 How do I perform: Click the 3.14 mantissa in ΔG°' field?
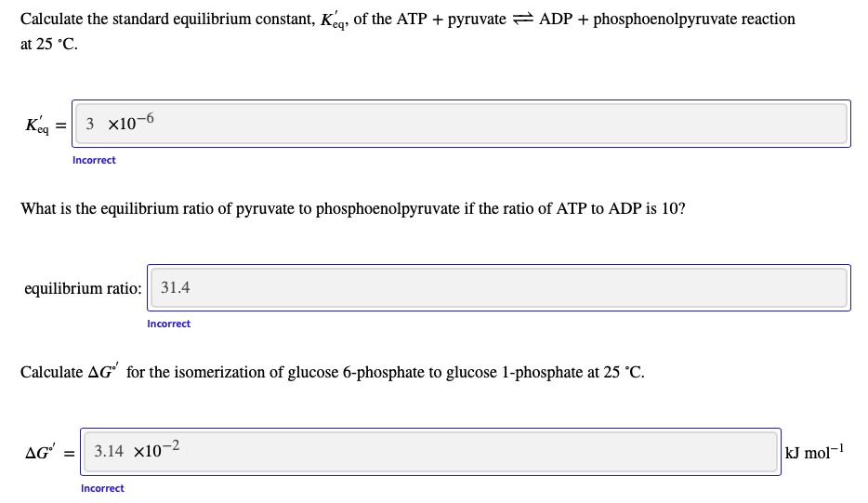pos(109,452)
